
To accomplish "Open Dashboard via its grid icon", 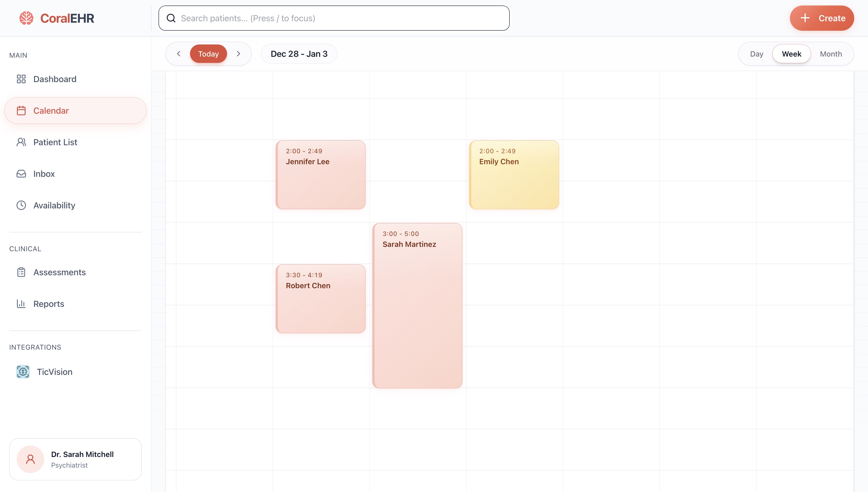I will pos(21,79).
